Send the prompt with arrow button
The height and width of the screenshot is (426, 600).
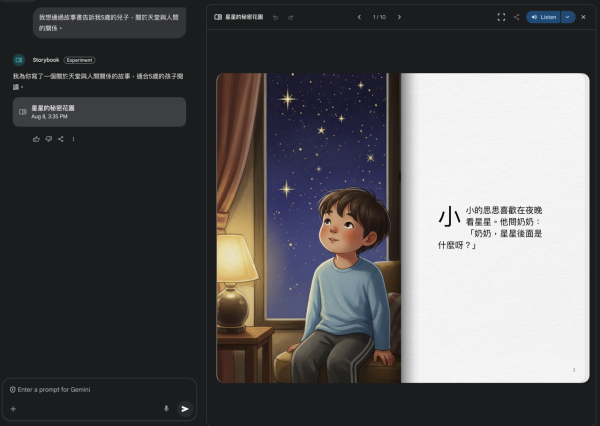[x=185, y=409]
